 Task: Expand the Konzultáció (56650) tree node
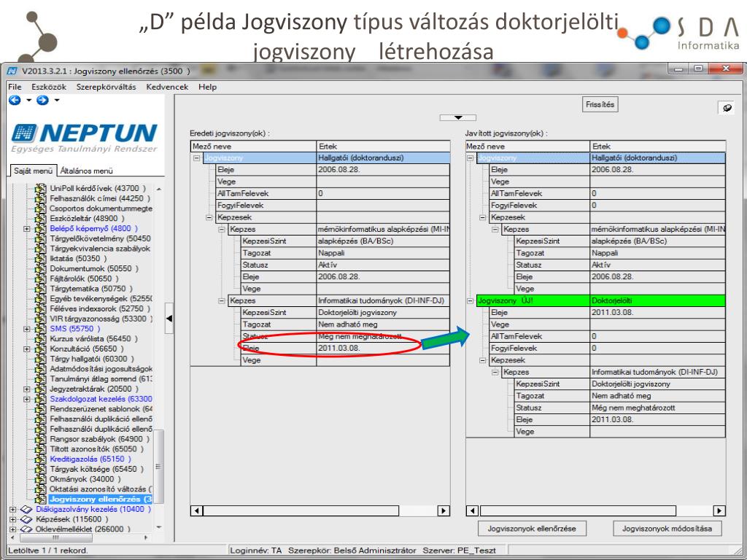coord(27,349)
